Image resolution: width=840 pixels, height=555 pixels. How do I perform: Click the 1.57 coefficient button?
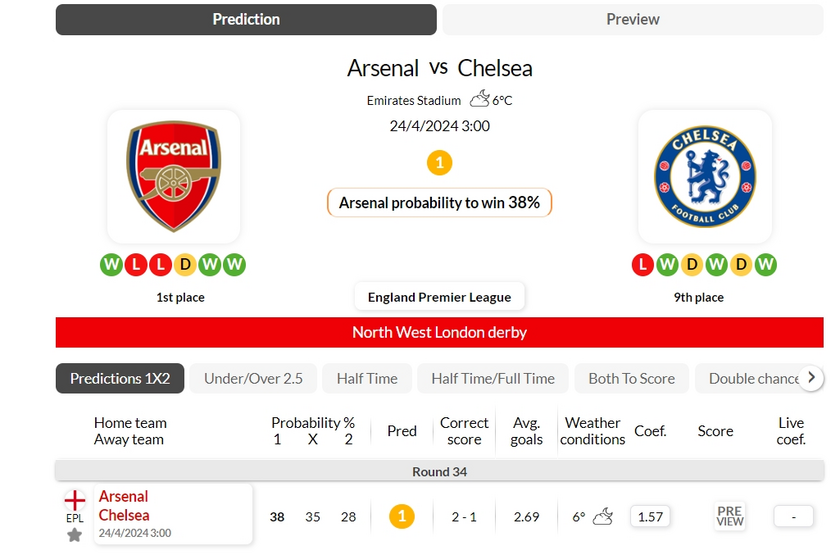(650, 516)
